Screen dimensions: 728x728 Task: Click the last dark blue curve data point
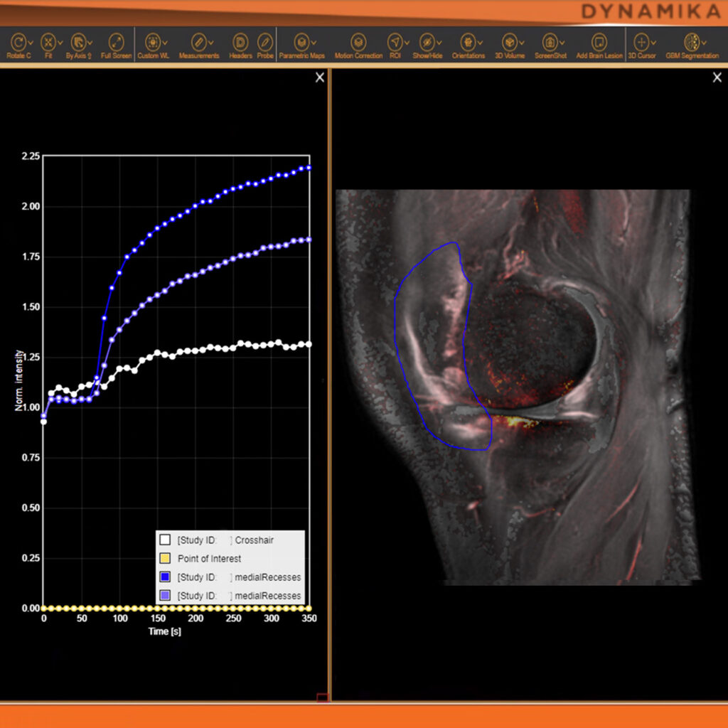[309, 168]
